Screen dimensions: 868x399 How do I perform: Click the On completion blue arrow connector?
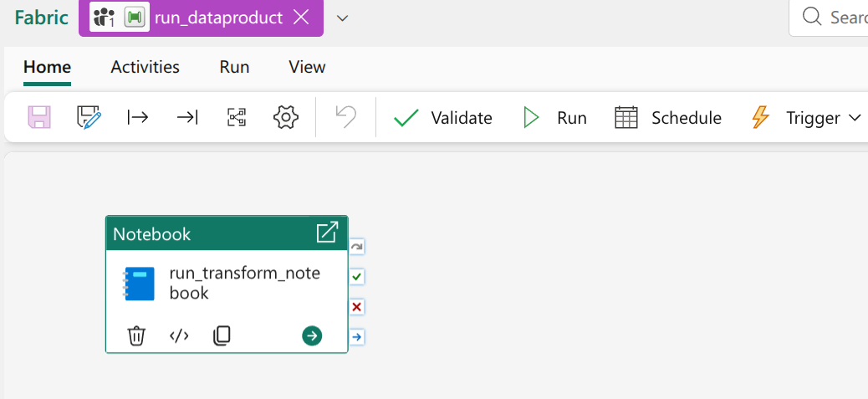click(x=357, y=336)
